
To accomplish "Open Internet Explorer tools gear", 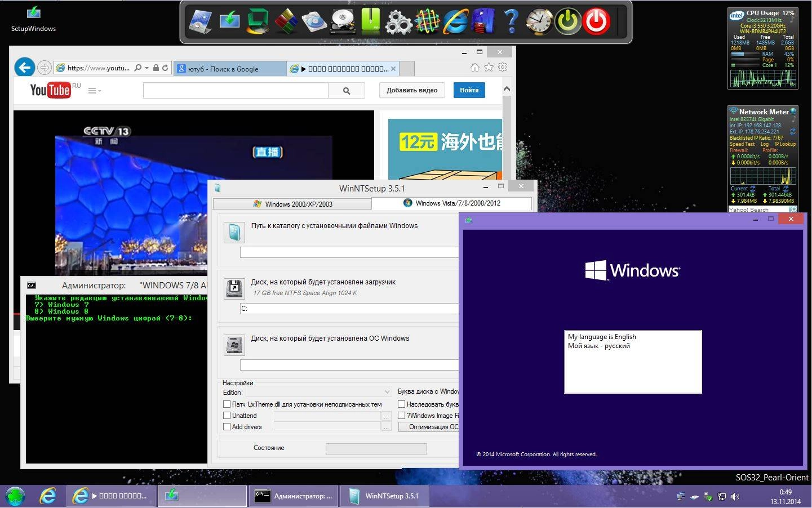I will tap(503, 68).
